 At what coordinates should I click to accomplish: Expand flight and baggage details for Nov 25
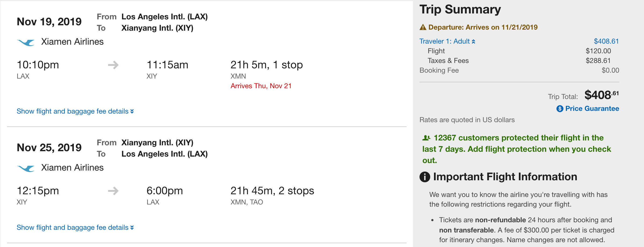pyautogui.click(x=75, y=228)
